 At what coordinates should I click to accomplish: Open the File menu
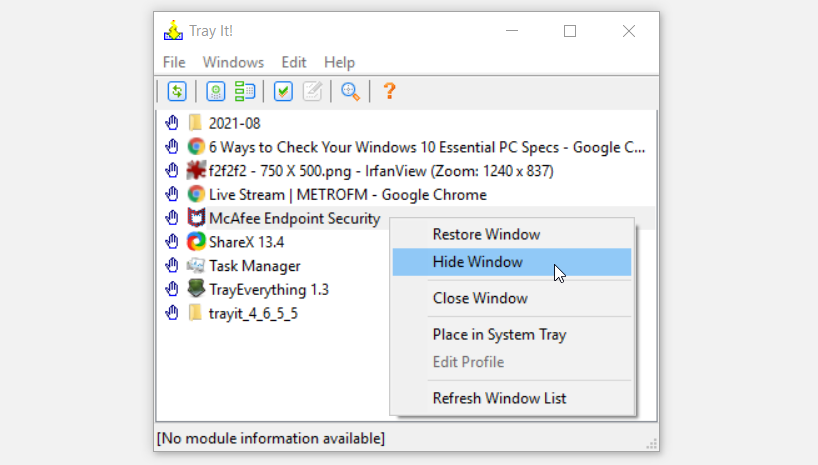pos(174,62)
